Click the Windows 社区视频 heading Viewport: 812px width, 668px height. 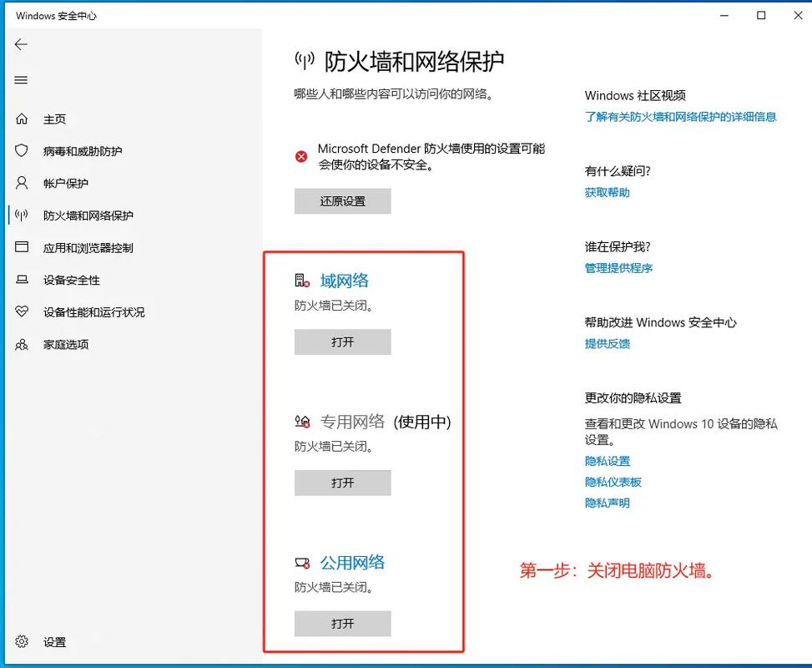click(x=635, y=95)
